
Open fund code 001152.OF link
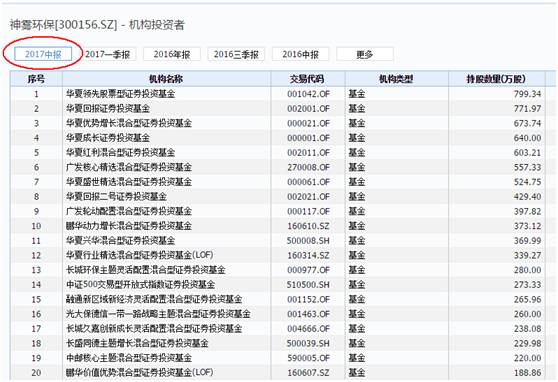(x=308, y=299)
